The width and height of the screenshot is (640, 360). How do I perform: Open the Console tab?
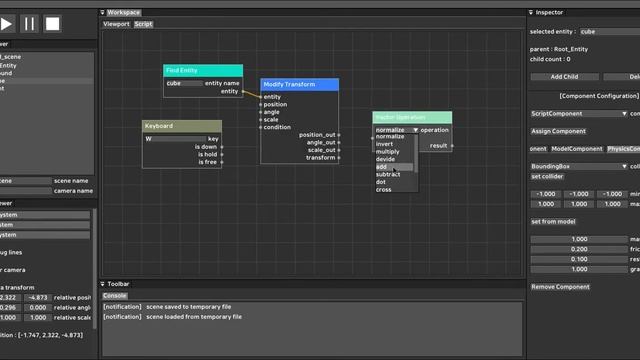(115, 296)
